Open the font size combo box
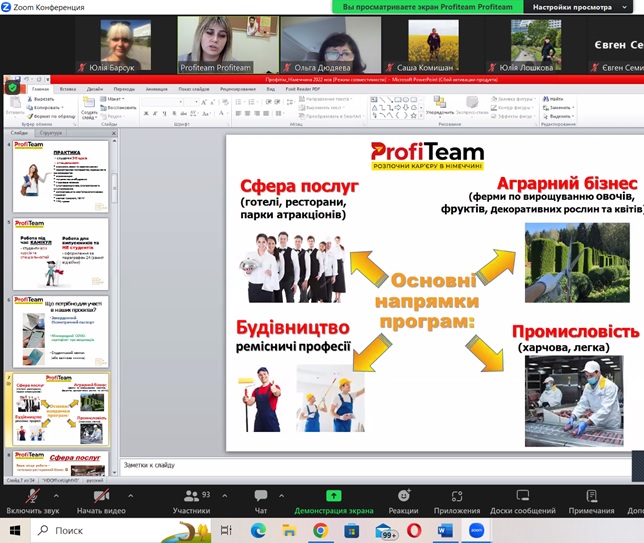This screenshot has width=644, height=543. tap(191, 101)
